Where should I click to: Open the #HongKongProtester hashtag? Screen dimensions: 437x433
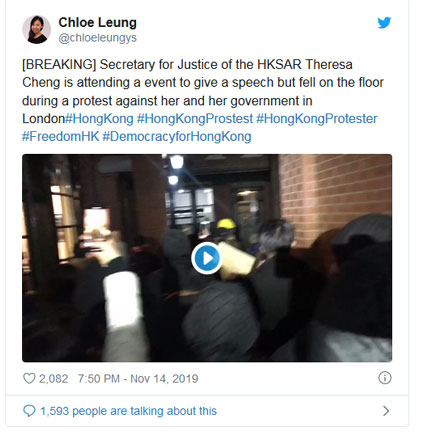316,119
